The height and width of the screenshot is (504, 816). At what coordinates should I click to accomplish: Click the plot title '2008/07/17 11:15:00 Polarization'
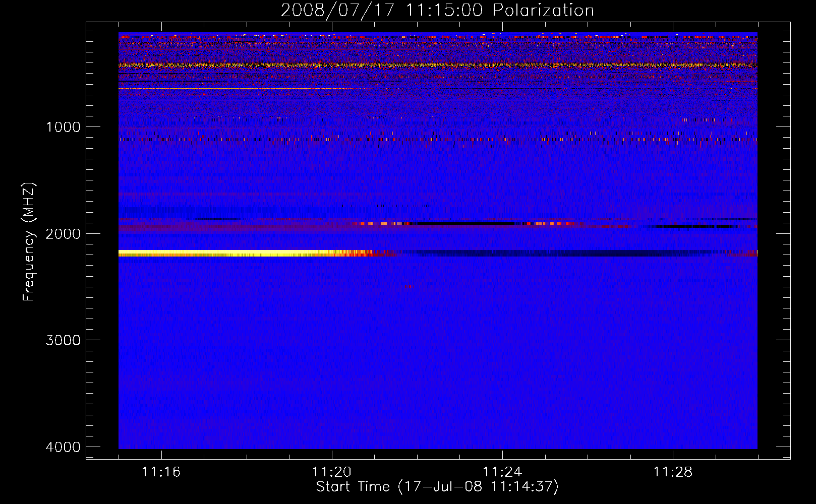[437, 10]
